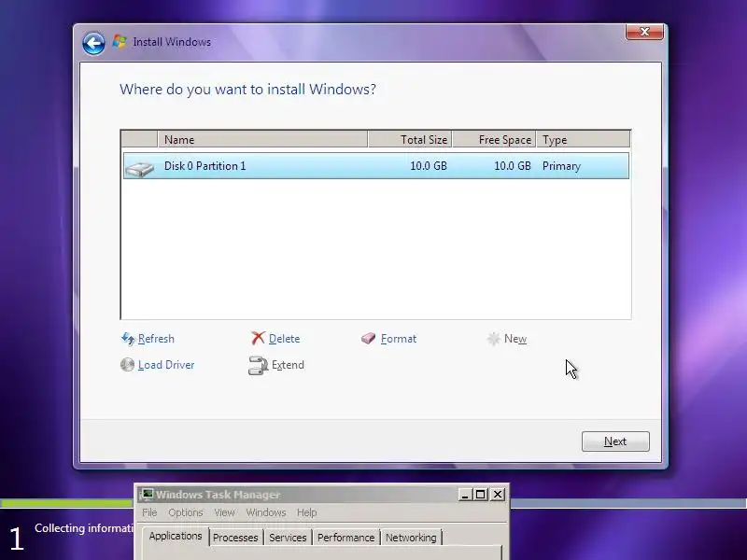Click the Windows flag icon beside Install Windows

pyautogui.click(x=120, y=42)
